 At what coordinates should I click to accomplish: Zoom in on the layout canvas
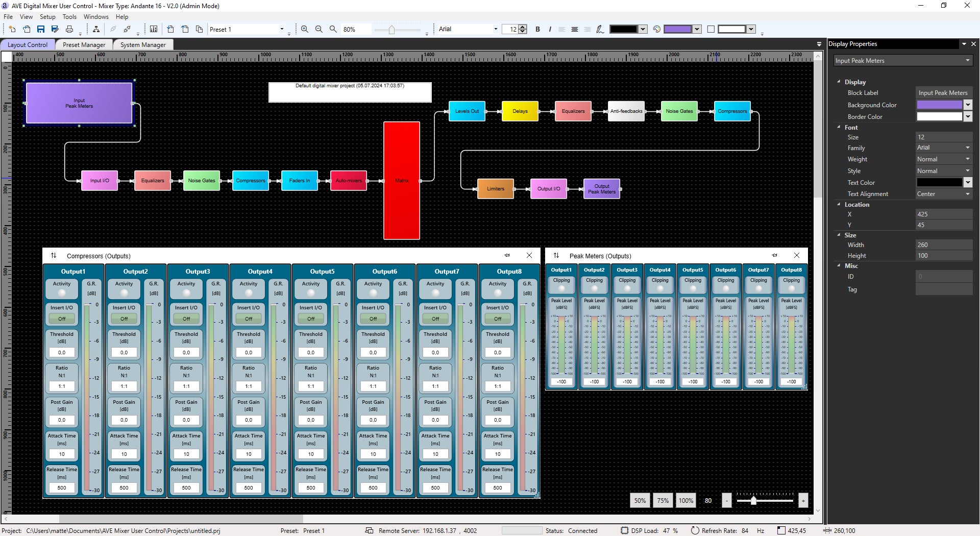305,29
